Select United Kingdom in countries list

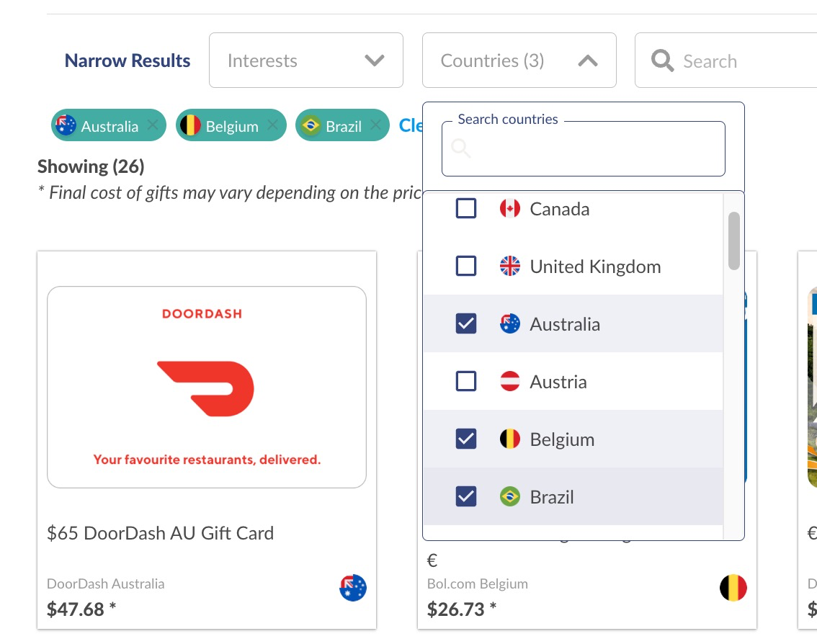(x=573, y=267)
